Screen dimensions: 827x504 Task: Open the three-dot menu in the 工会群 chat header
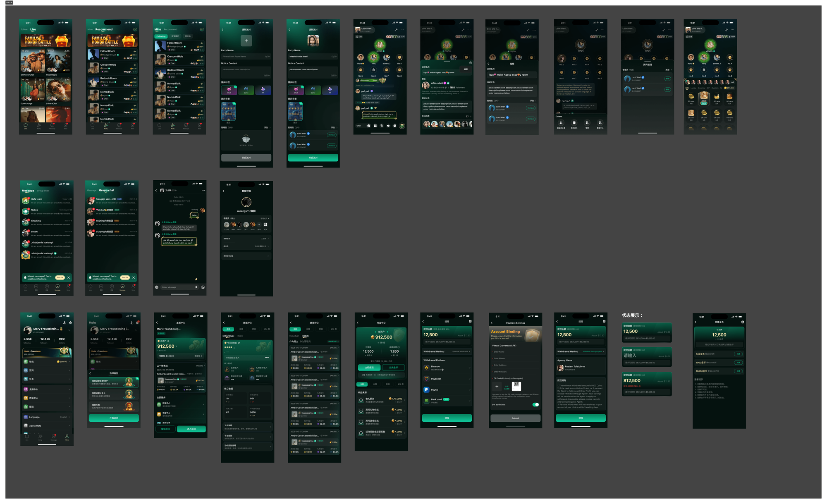(203, 191)
